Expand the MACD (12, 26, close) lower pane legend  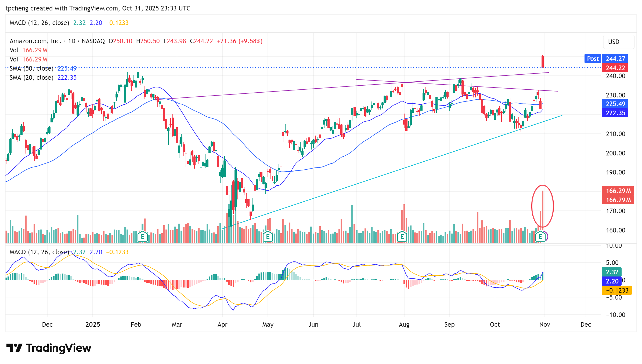click(39, 252)
